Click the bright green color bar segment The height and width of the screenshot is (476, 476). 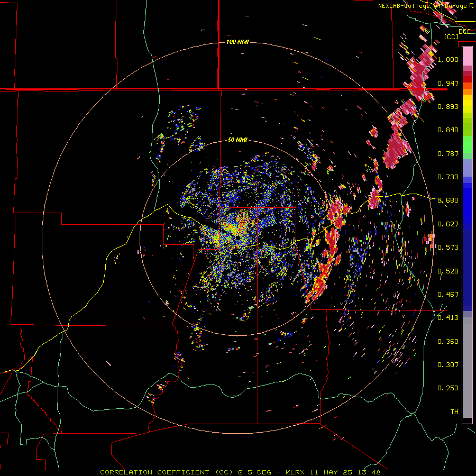(x=467, y=144)
